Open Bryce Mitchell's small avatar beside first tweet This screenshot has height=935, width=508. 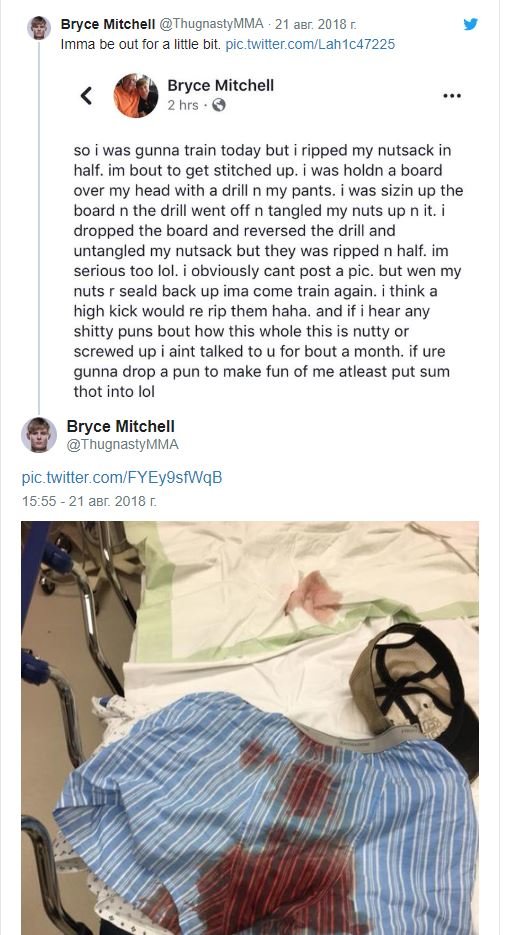(x=39, y=27)
